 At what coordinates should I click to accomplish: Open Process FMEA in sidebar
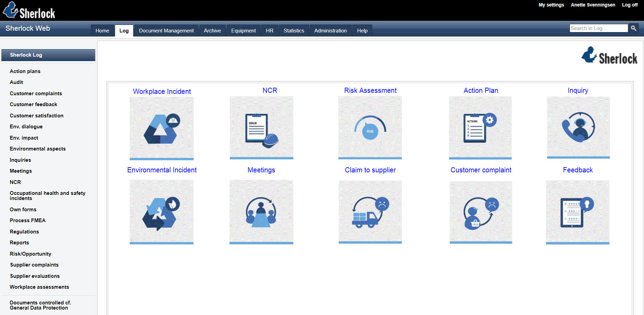tap(28, 220)
